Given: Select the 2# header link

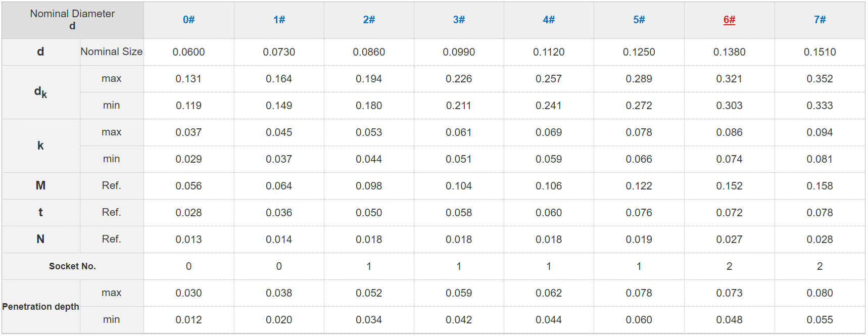Looking at the screenshot, I should (369, 20).
